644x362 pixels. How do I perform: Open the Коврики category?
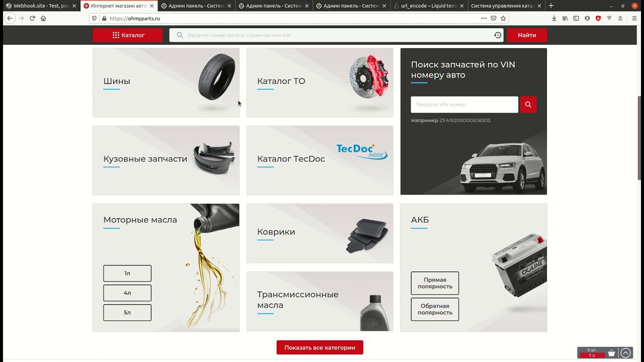click(x=320, y=233)
